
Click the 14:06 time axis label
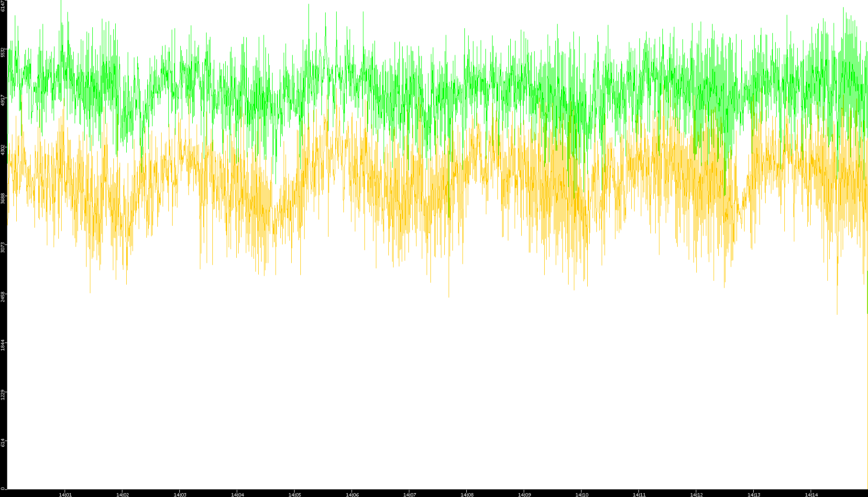pos(352,495)
